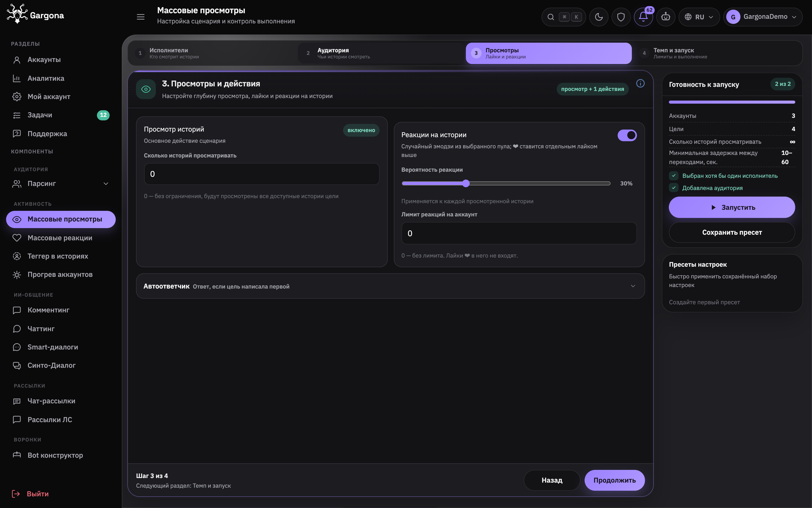Click the Сколько историй просматривать input
The height and width of the screenshot is (508, 812).
(262, 174)
